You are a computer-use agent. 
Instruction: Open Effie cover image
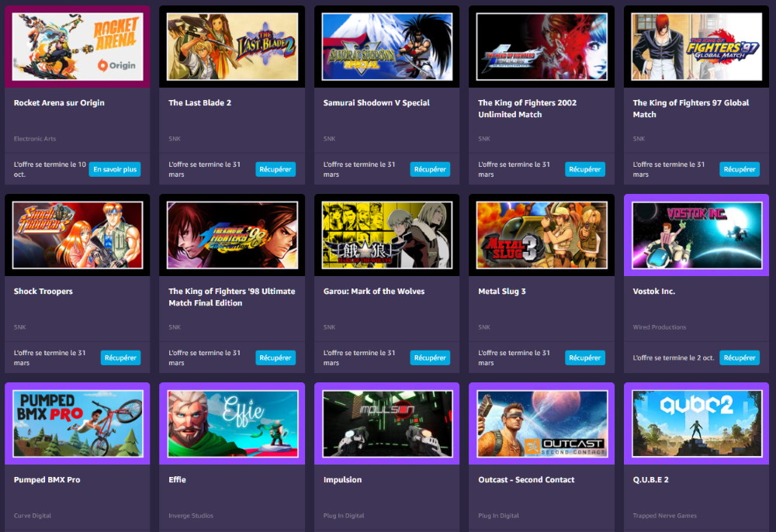(x=232, y=423)
